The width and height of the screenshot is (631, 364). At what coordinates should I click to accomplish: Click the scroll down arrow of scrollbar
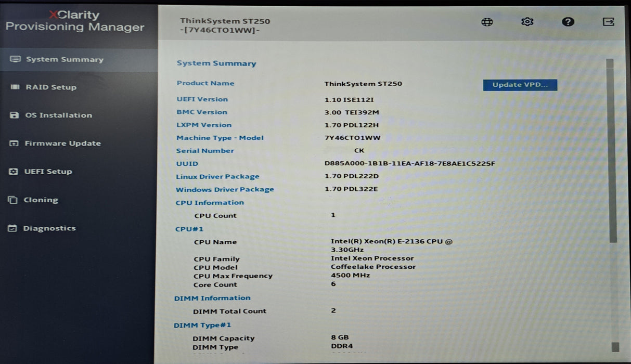pyautogui.click(x=615, y=347)
